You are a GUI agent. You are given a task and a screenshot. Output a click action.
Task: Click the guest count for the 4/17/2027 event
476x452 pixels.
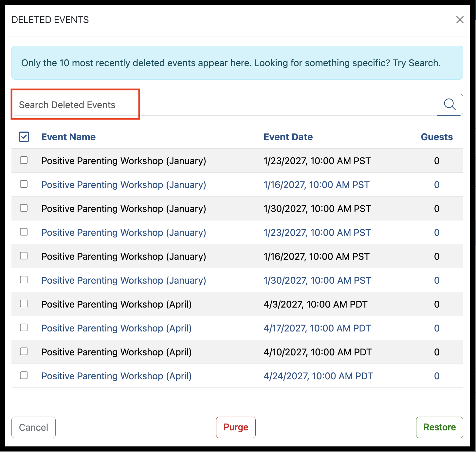coord(437,328)
